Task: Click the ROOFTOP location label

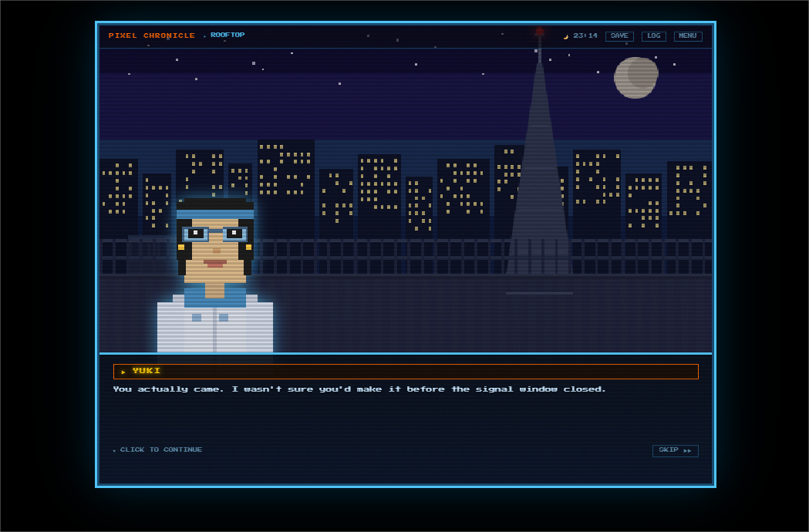Action: tap(228, 35)
